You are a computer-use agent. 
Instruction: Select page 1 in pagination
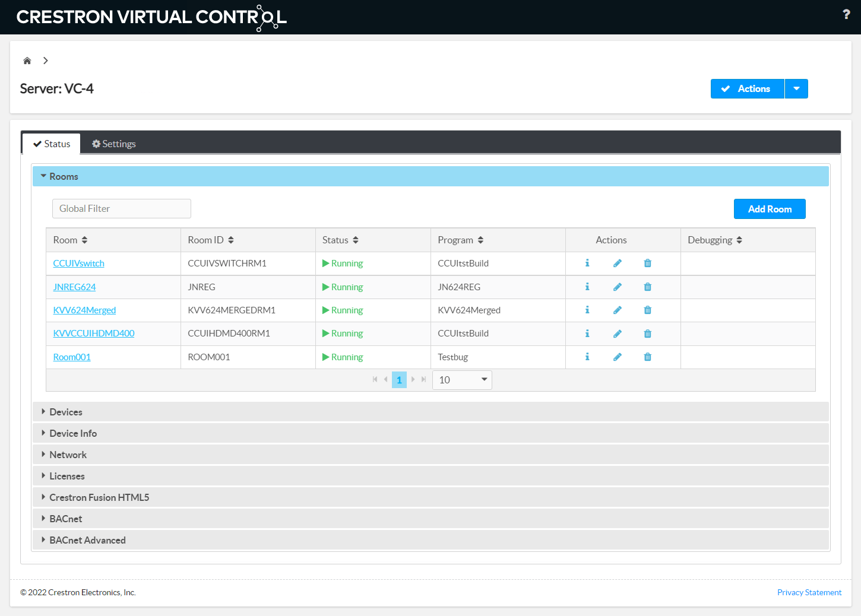[399, 380]
